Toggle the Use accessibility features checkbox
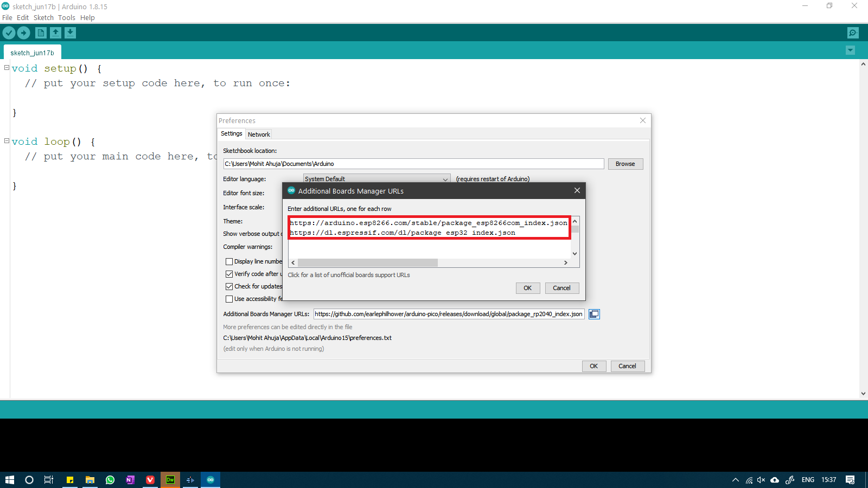This screenshot has height=488, width=868. pyautogui.click(x=229, y=299)
